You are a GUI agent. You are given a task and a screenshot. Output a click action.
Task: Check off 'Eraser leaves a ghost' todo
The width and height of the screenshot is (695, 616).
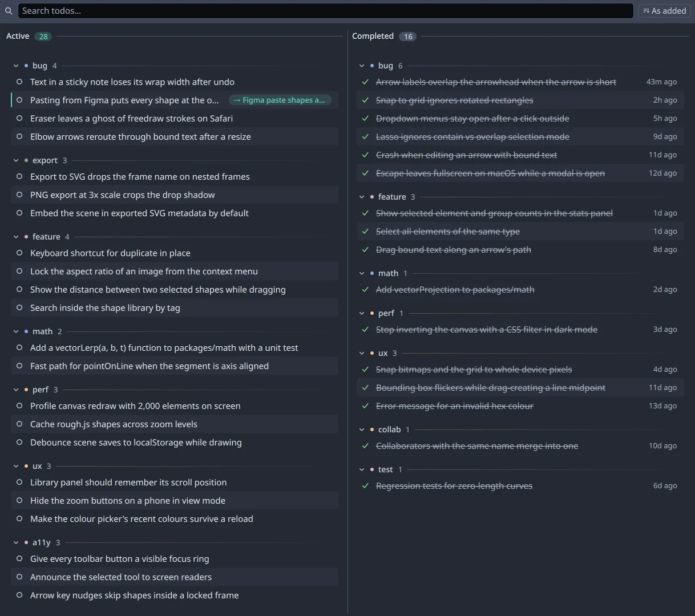click(19, 118)
